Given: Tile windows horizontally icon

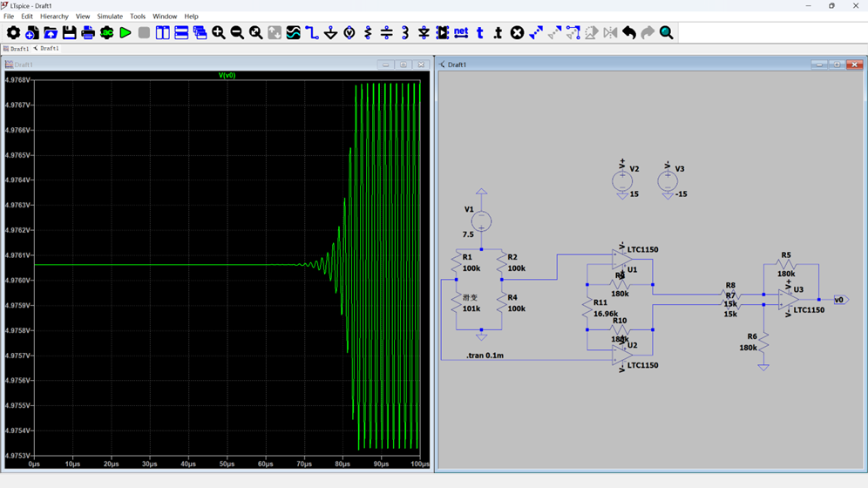Looking at the screenshot, I should click(x=181, y=32).
